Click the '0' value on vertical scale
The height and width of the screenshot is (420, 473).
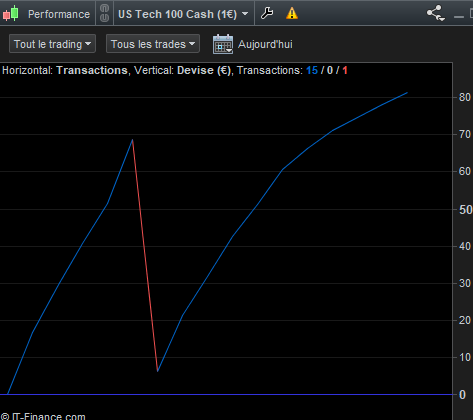(462, 395)
